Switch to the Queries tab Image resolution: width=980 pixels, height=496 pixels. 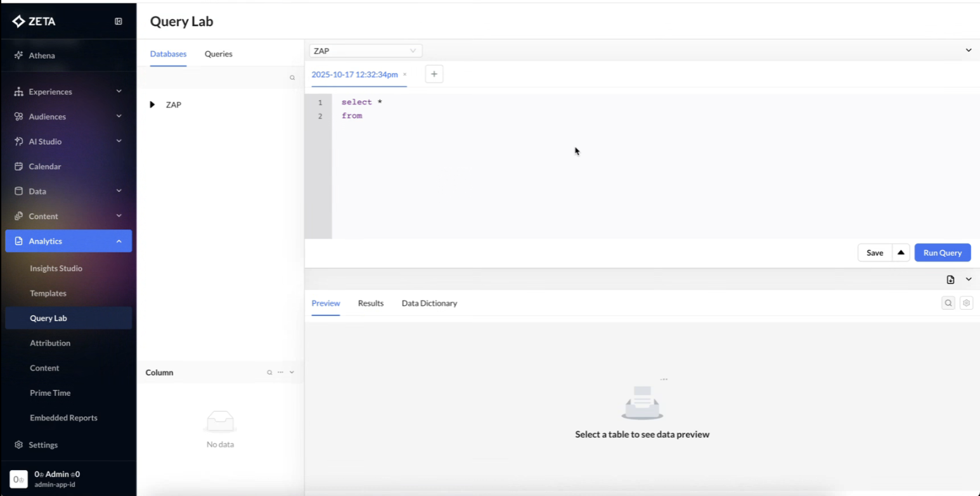point(218,54)
